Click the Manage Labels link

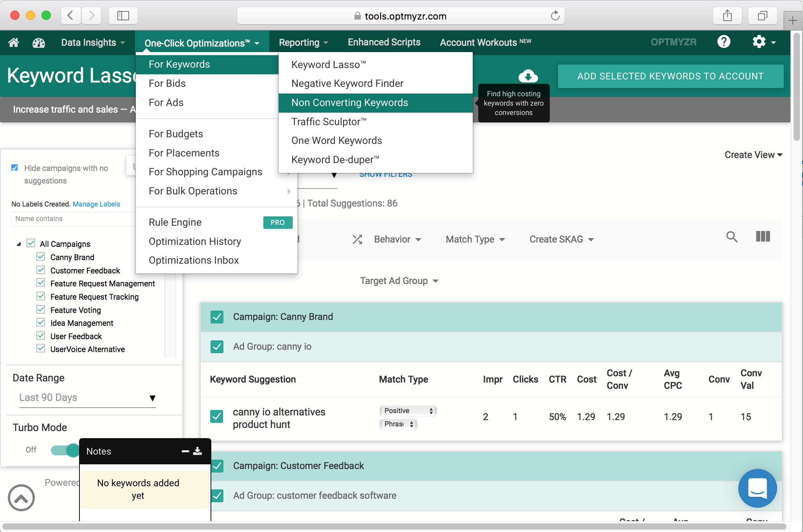96,204
